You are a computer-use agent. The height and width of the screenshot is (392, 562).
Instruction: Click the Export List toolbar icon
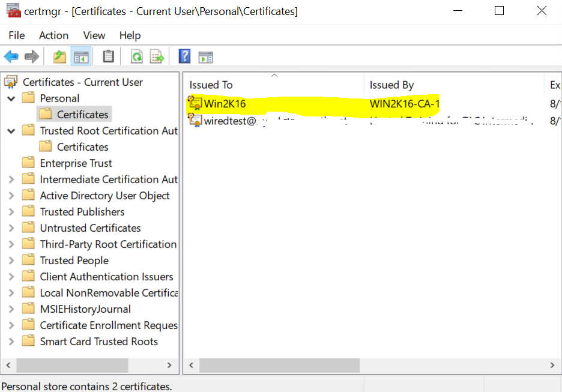point(157,57)
